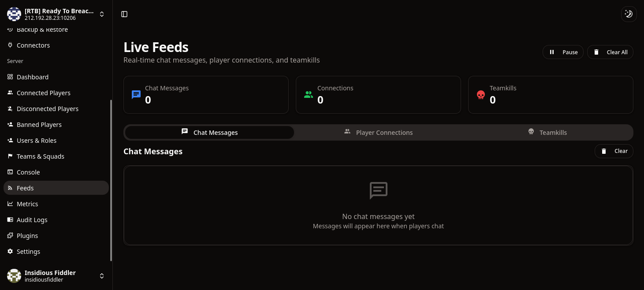Open the Insidious Fiddler account menu

101,275
